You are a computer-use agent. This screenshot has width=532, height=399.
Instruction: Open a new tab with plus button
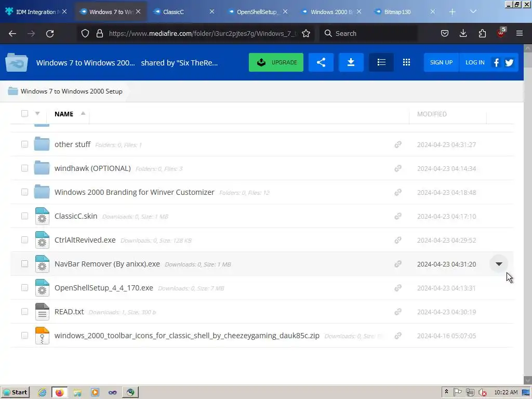453,12
